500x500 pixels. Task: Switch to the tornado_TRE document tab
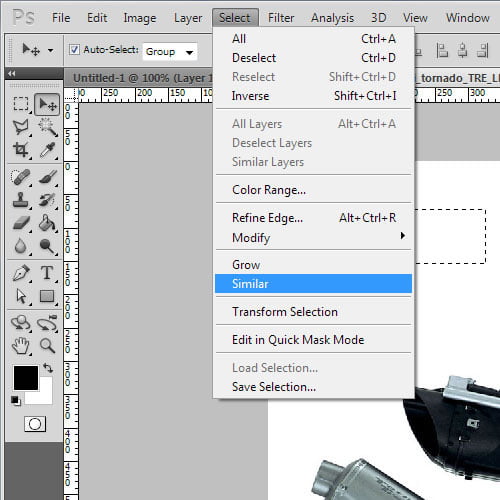[x=457, y=78]
